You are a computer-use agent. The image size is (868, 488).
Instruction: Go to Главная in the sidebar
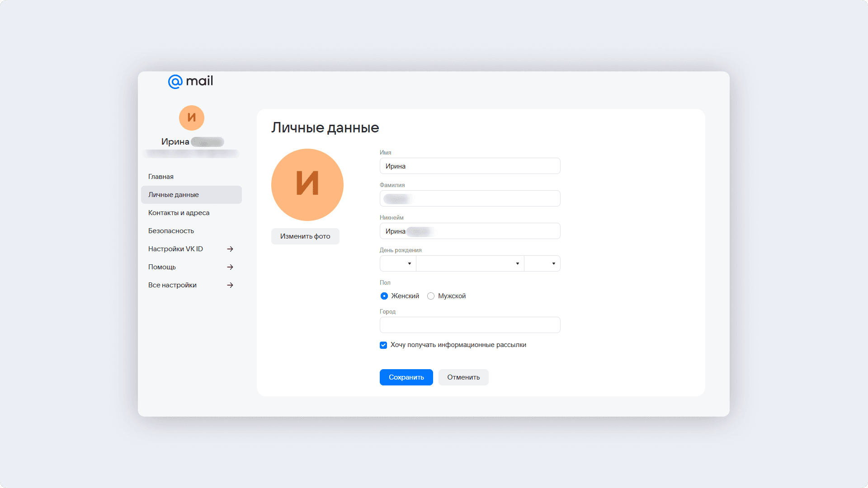(161, 177)
